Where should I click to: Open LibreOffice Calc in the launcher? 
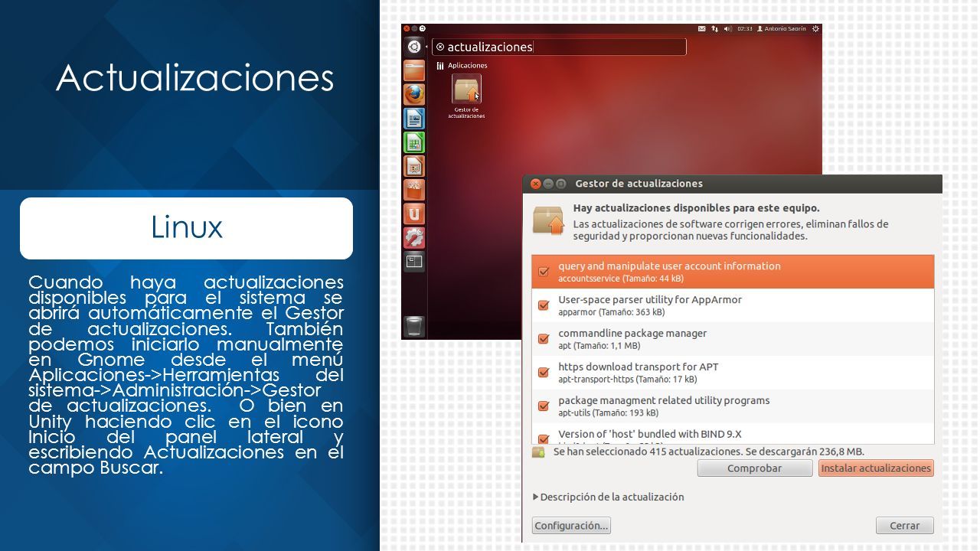(414, 142)
